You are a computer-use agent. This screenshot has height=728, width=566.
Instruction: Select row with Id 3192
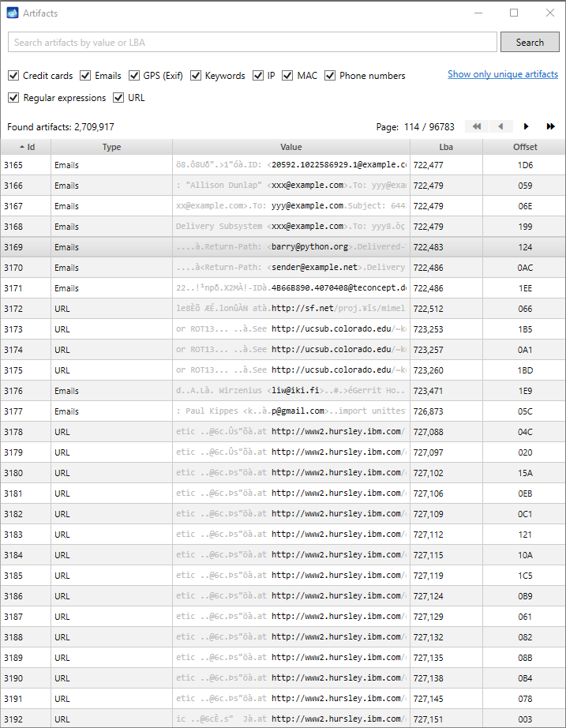click(283, 719)
